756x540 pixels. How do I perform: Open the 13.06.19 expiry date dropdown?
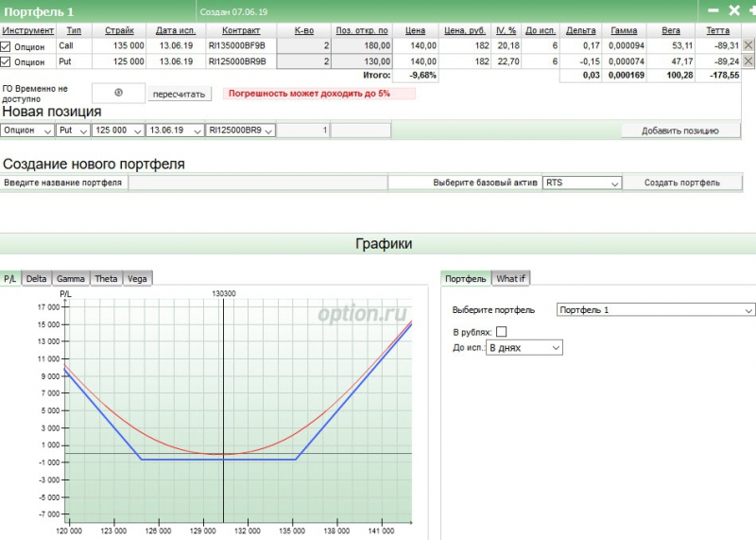click(x=175, y=131)
